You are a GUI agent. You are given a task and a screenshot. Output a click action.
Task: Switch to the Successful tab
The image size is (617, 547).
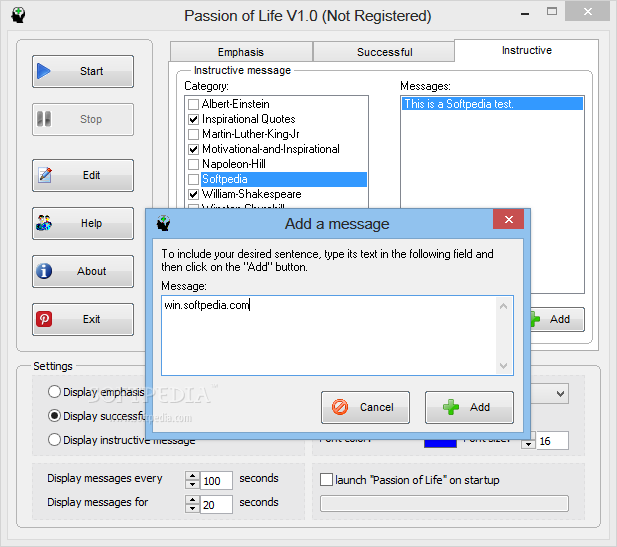coord(384,52)
